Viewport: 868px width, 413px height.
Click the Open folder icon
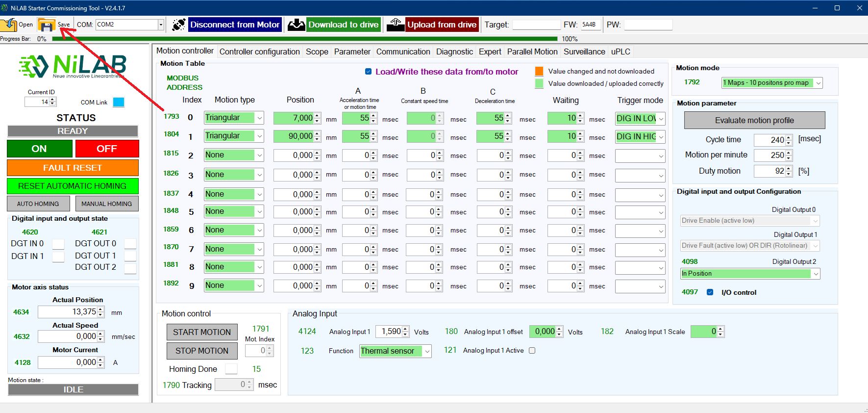pyautogui.click(x=9, y=25)
